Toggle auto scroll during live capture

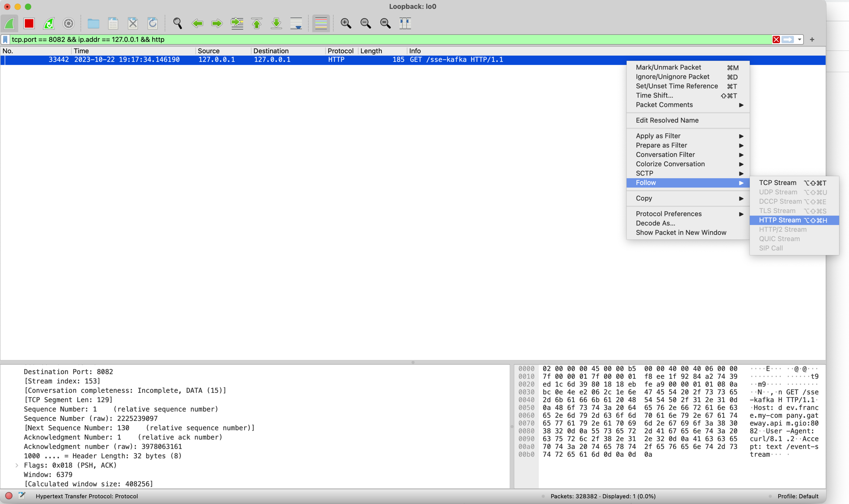click(x=296, y=23)
